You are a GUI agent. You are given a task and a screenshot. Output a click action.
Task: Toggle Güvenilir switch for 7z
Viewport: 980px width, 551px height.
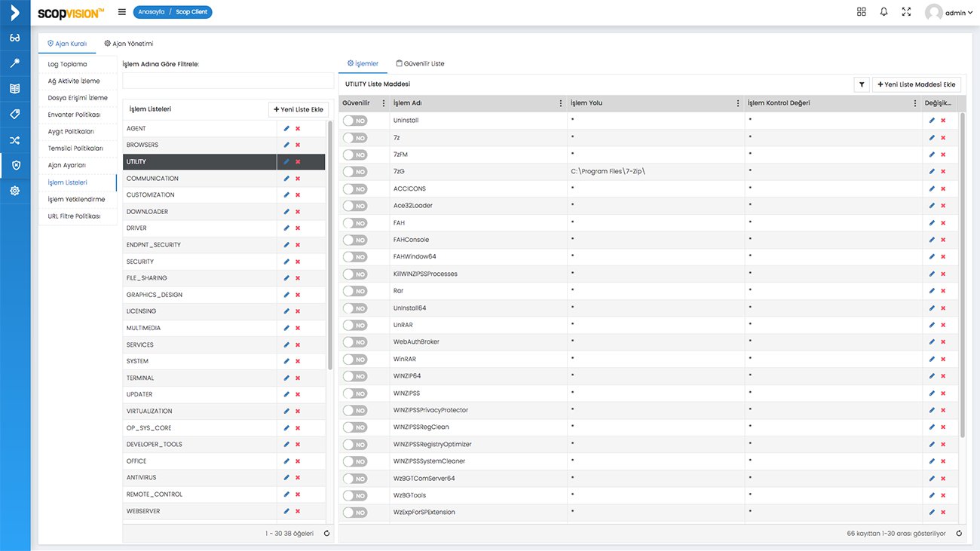(x=355, y=138)
